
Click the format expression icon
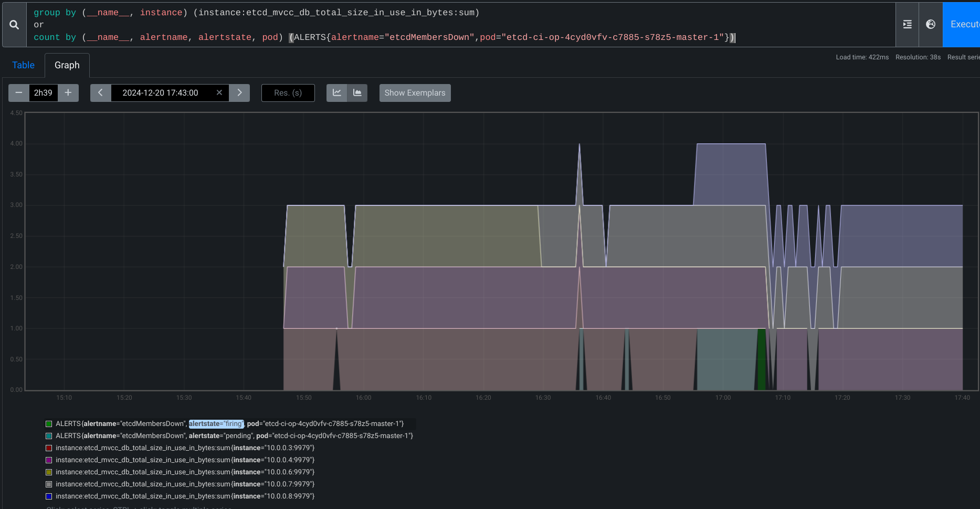[x=907, y=25]
